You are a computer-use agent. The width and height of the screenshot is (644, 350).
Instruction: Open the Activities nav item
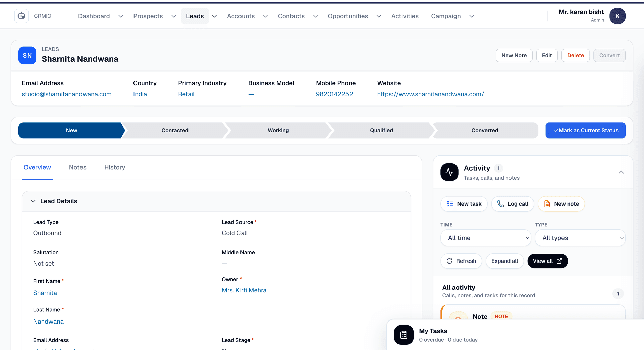click(x=405, y=16)
